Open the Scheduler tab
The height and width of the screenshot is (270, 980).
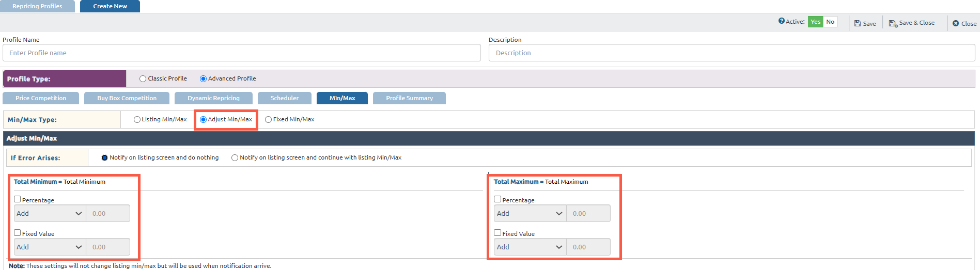click(x=284, y=98)
